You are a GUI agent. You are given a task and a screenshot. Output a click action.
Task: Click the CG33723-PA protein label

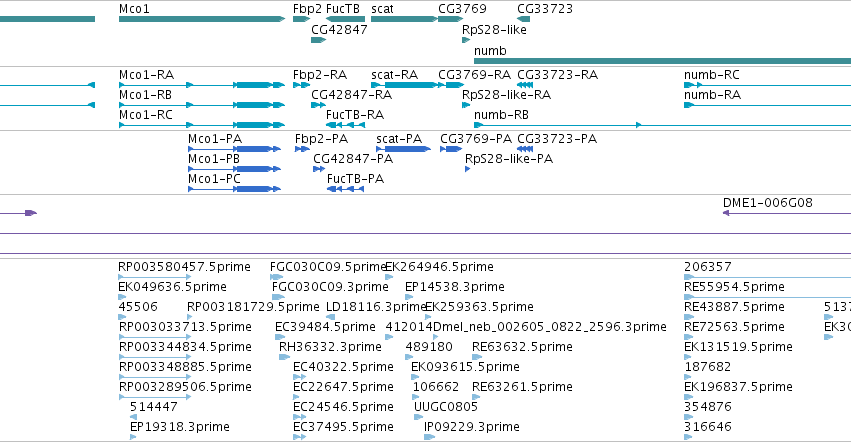tap(557, 138)
